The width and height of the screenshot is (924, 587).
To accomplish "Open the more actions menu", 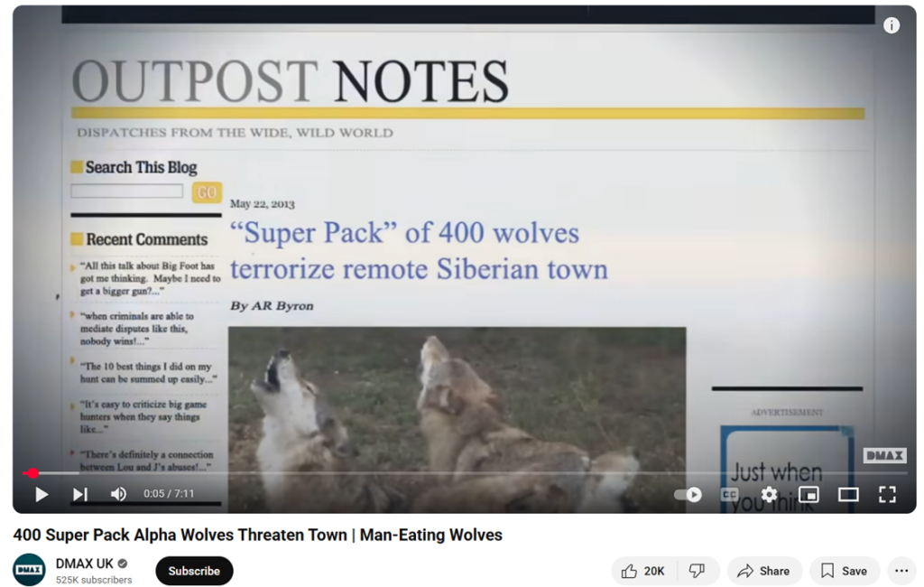I will point(901,571).
